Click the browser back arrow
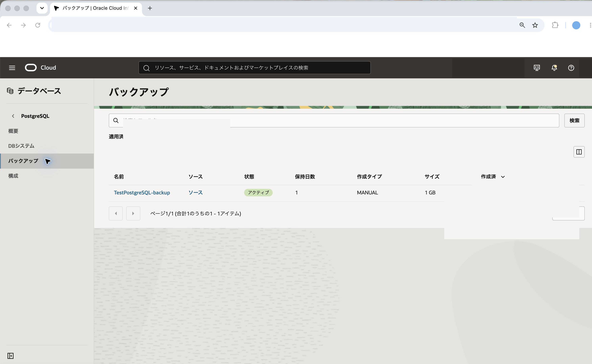Viewport: 592px width, 364px height. click(9, 25)
